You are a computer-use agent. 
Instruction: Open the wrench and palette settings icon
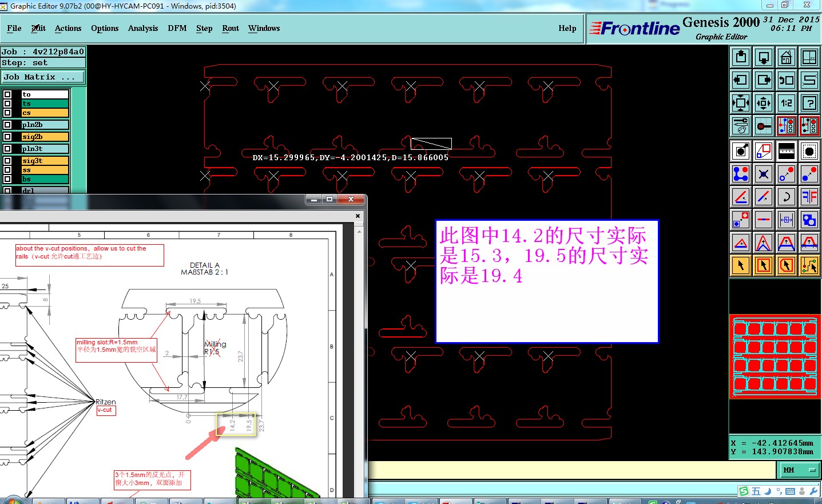(741, 126)
